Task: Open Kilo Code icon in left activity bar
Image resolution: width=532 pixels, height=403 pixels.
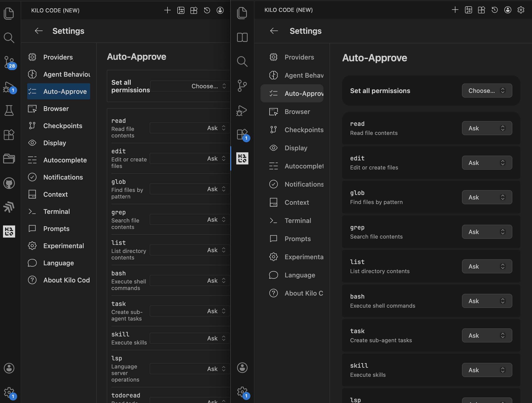Action: tap(9, 231)
